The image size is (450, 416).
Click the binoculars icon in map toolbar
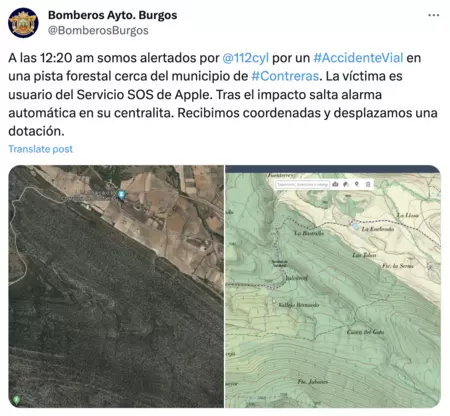pyautogui.click(x=335, y=184)
